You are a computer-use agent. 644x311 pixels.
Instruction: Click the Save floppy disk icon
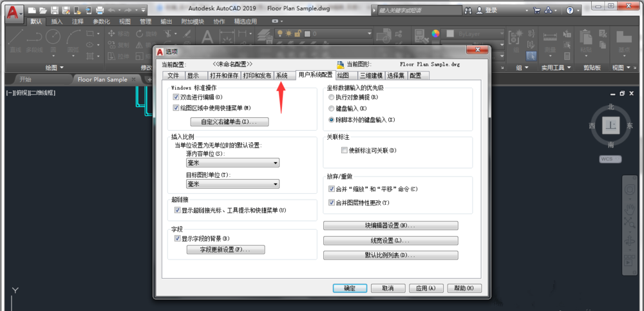(55, 10)
